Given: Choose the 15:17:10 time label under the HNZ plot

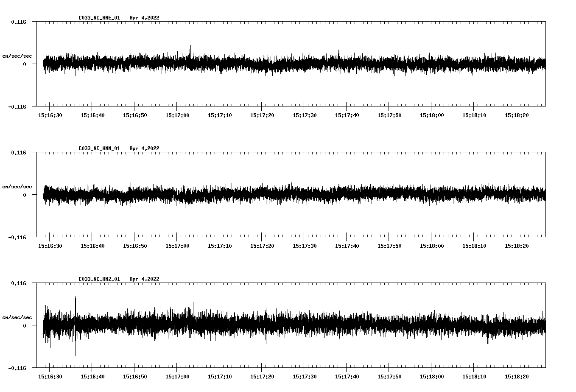Looking at the screenshot, I should pyautogui.click(x=220, y=376).
